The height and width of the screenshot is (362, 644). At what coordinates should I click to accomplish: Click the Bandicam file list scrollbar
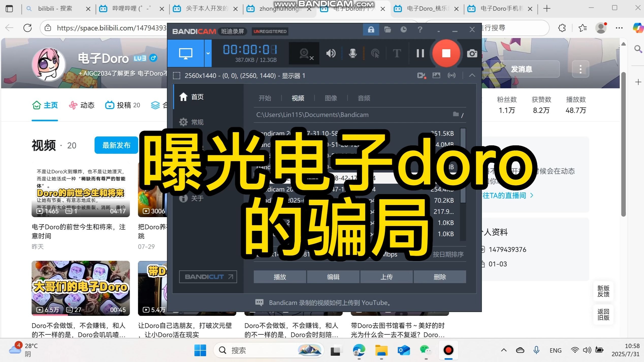[x=463, y=166]
